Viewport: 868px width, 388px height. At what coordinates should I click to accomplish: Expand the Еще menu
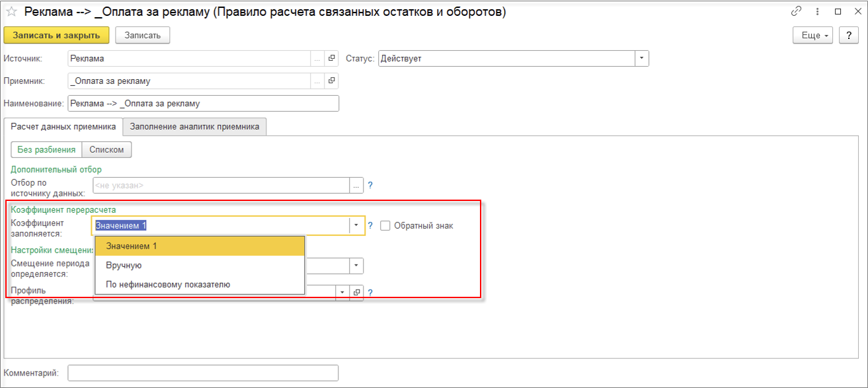point(812,35)
